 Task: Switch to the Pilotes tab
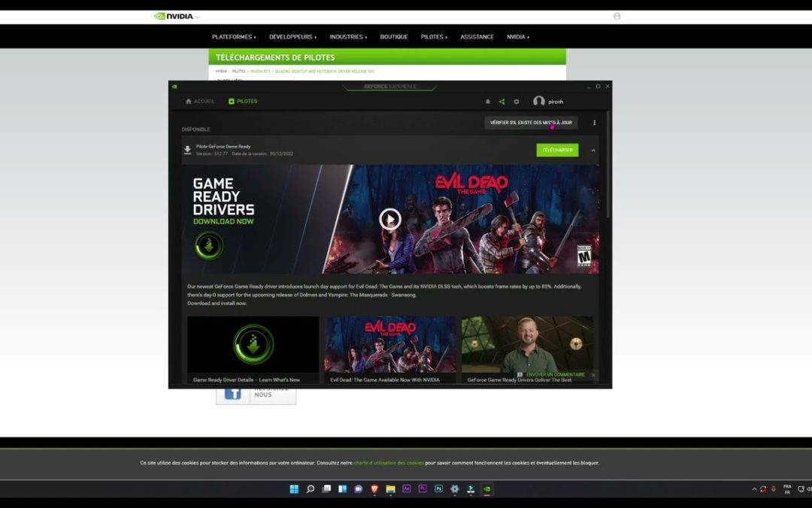pos(243,102)
